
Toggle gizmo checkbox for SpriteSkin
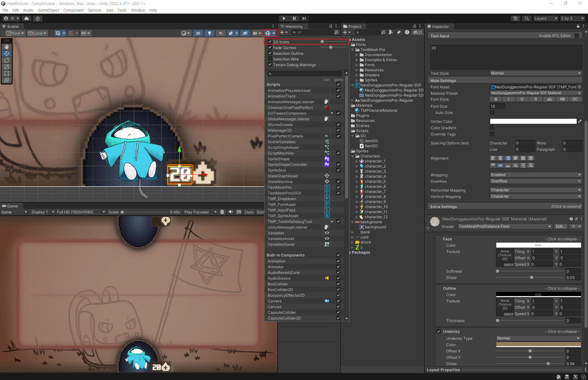(338, 170)
